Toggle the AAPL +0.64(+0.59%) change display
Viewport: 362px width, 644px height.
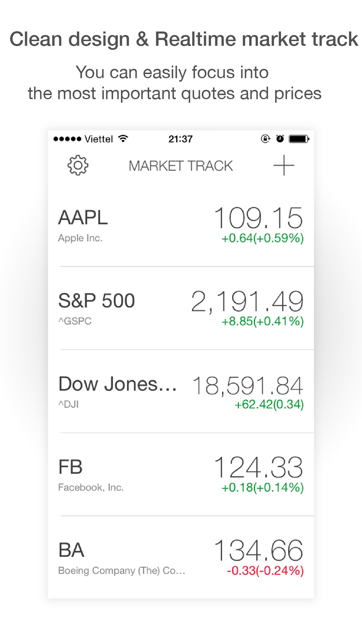262,238
